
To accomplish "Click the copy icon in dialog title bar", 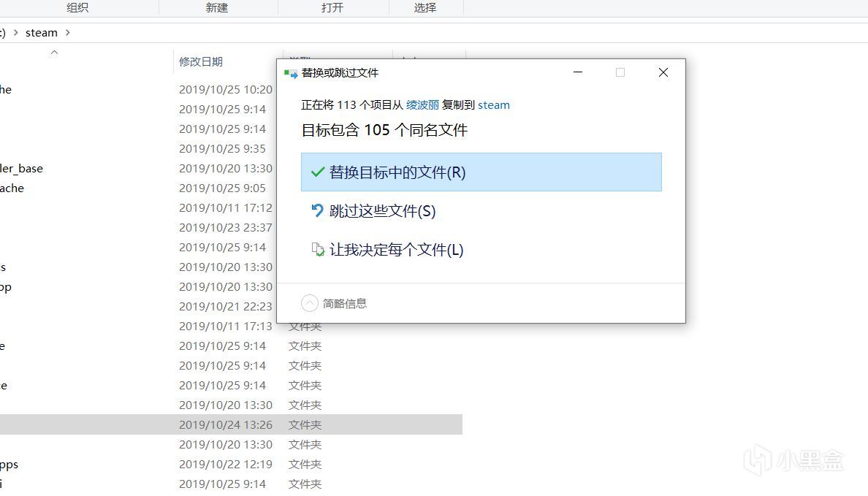I will [x=291, y=73].
